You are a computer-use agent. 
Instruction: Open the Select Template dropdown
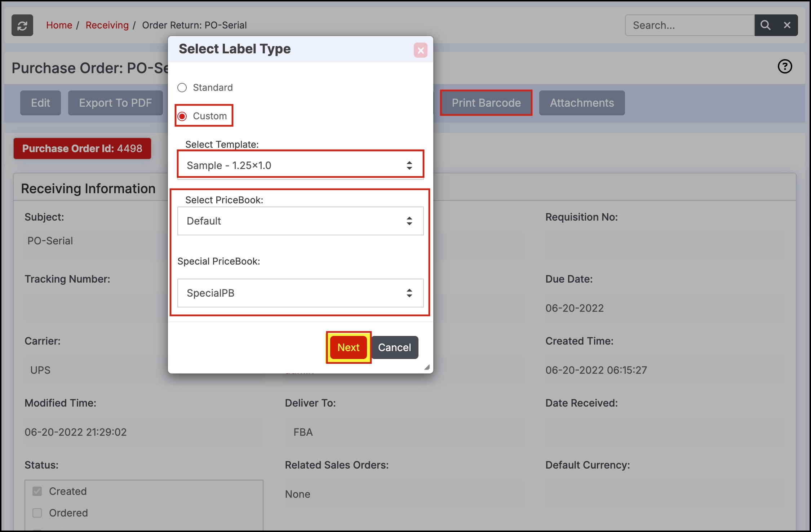(x=300, y=165)
